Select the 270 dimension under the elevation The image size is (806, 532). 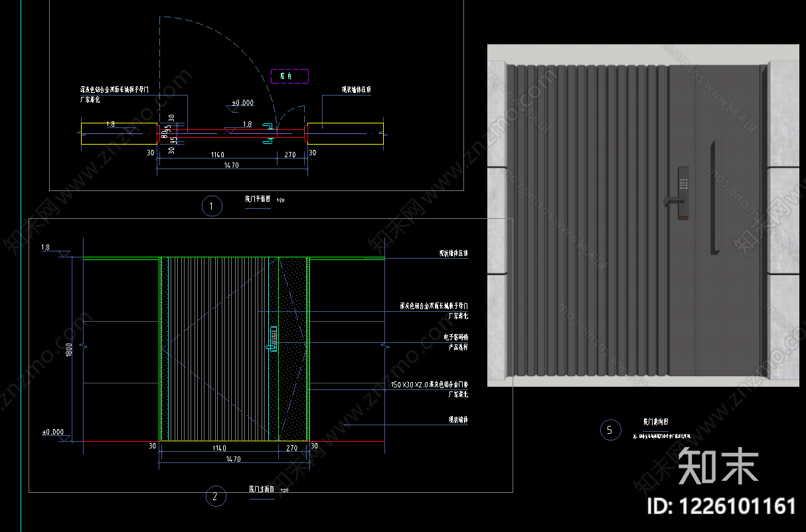[x=291, y=448]
